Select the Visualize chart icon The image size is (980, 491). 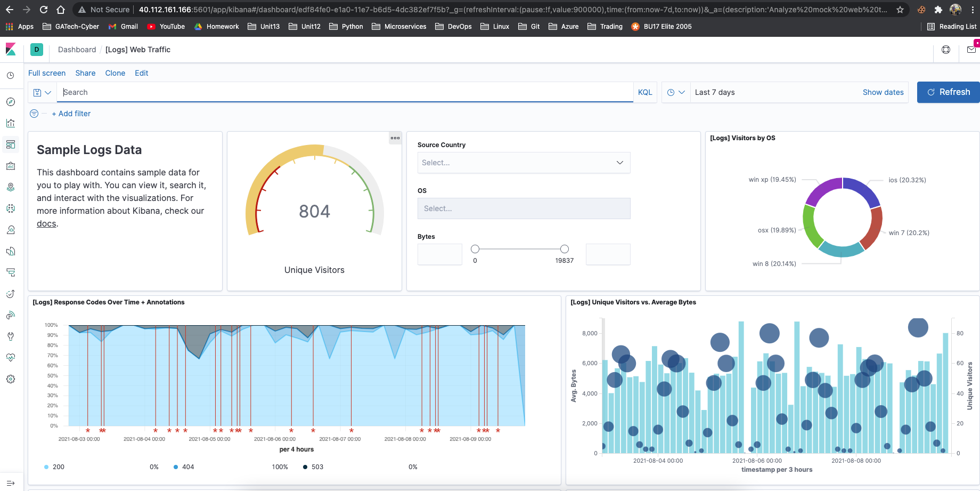(x=11, y=123)
